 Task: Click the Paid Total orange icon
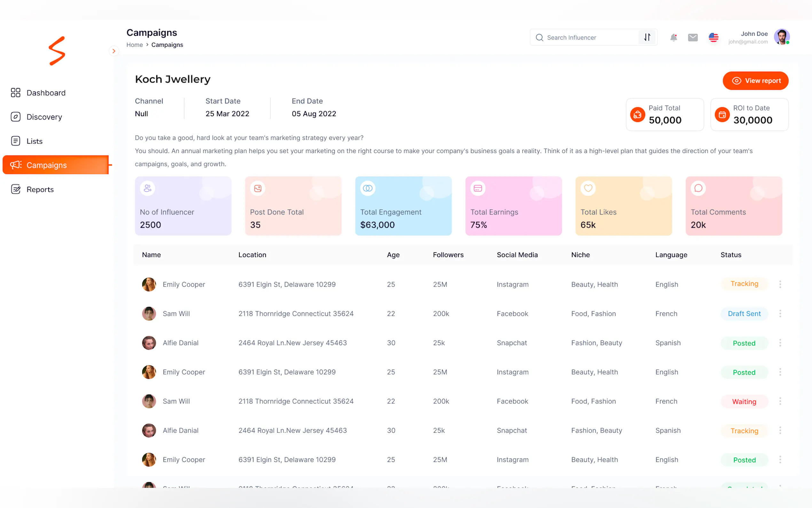pos(637,115)
